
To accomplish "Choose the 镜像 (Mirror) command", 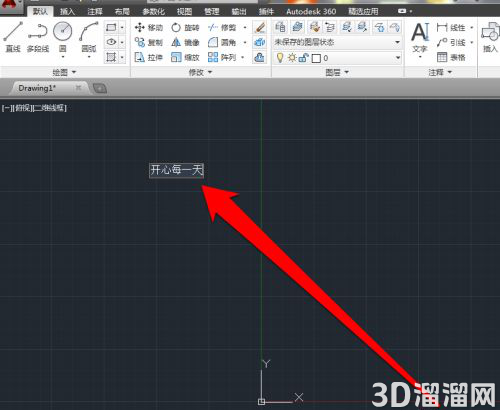I will pyautogui.click(x=185, y=42).
